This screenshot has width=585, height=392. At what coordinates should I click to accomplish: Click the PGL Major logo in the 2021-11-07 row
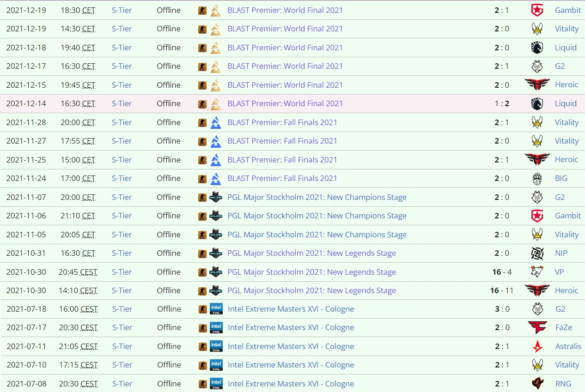(216, 197)
